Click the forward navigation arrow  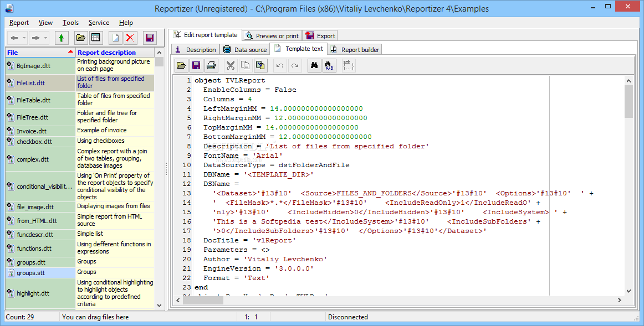(x=35, y=38)
